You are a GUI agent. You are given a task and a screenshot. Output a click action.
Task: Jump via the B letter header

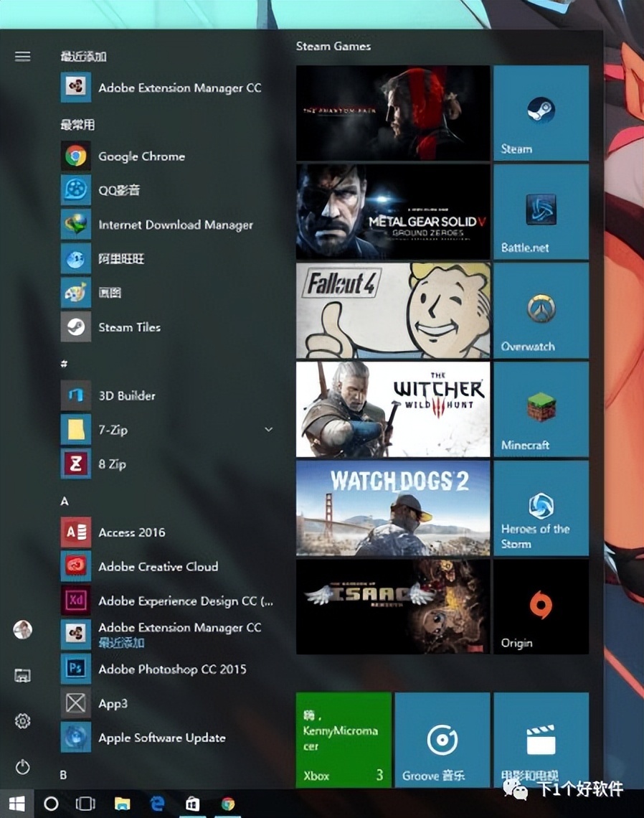coord(63,775)
